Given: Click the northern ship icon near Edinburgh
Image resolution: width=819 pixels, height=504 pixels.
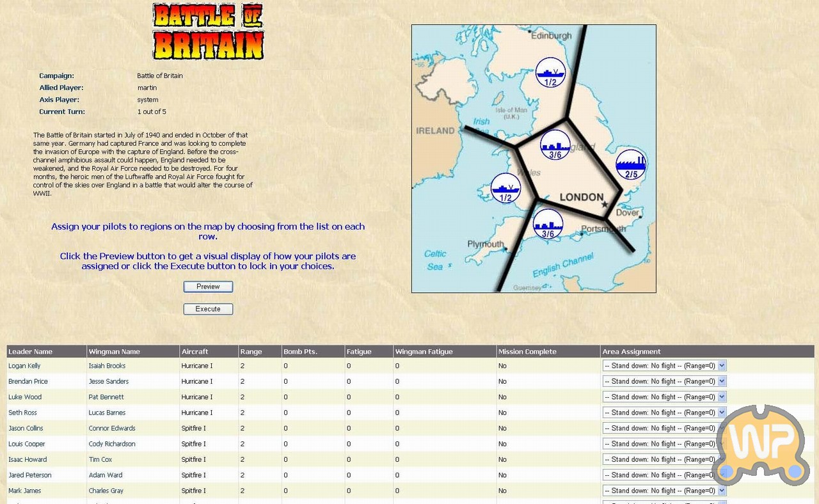Looking at the screenshot, I should (x=550, y=72).
